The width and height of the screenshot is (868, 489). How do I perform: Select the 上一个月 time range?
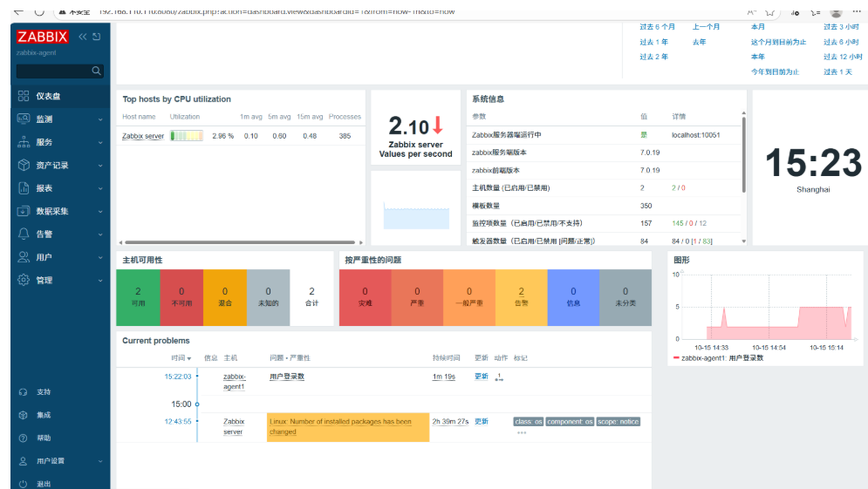706,26
